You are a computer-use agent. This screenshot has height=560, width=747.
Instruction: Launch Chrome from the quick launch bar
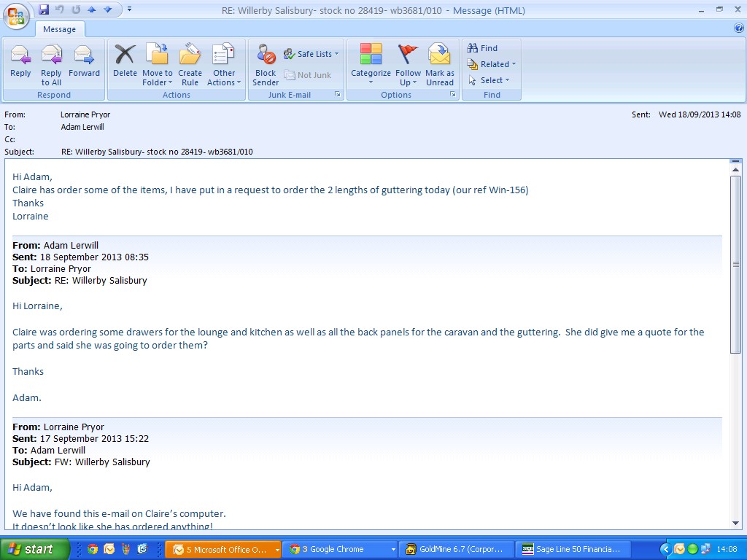93,549
